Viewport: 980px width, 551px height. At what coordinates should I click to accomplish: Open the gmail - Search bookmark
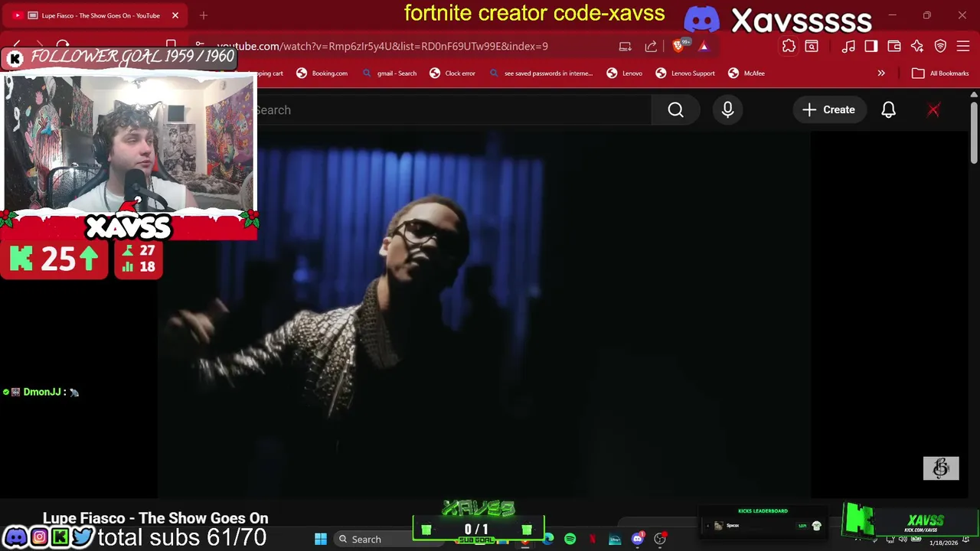coord(390,73)
